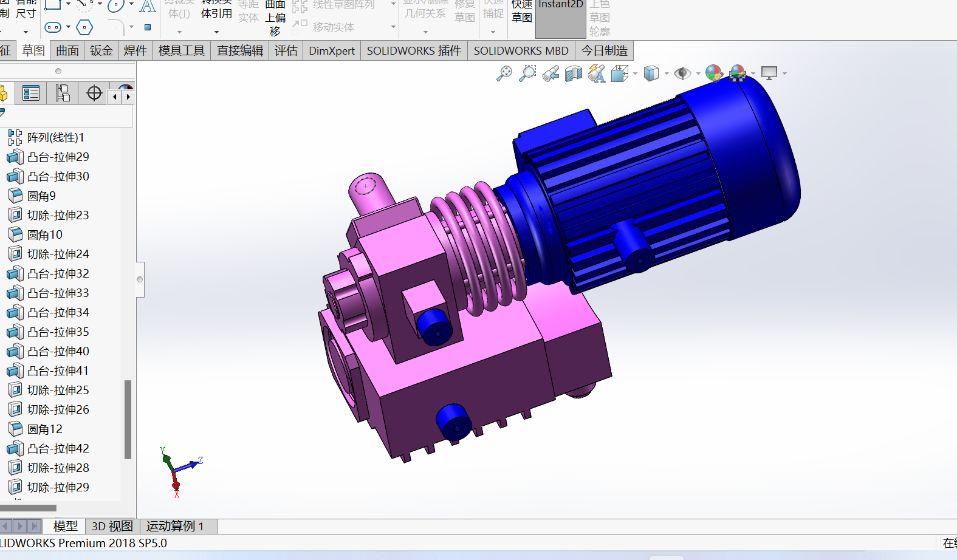The width and height of the screenshot is (957, 560).
Task: Switch to the 钣金 ribbon tab
Action: tap(101, 50)
